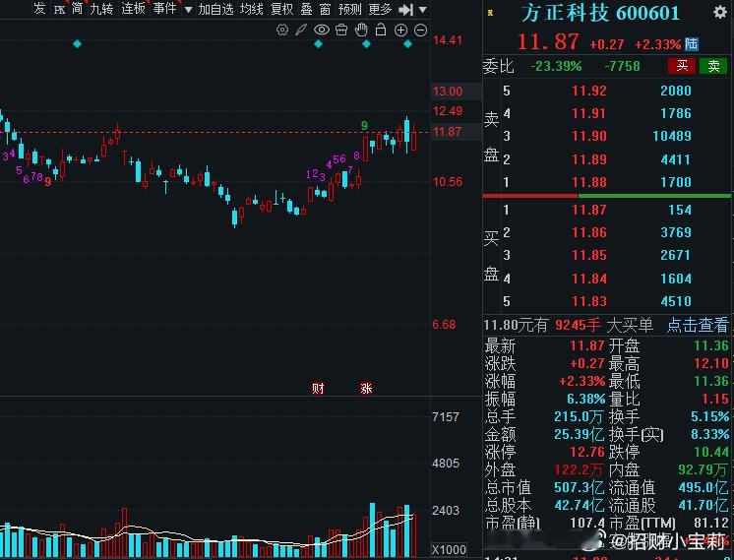Zoom in with the plus circle icon
This screenshot has width=734, height=560.
coord(400,30)
